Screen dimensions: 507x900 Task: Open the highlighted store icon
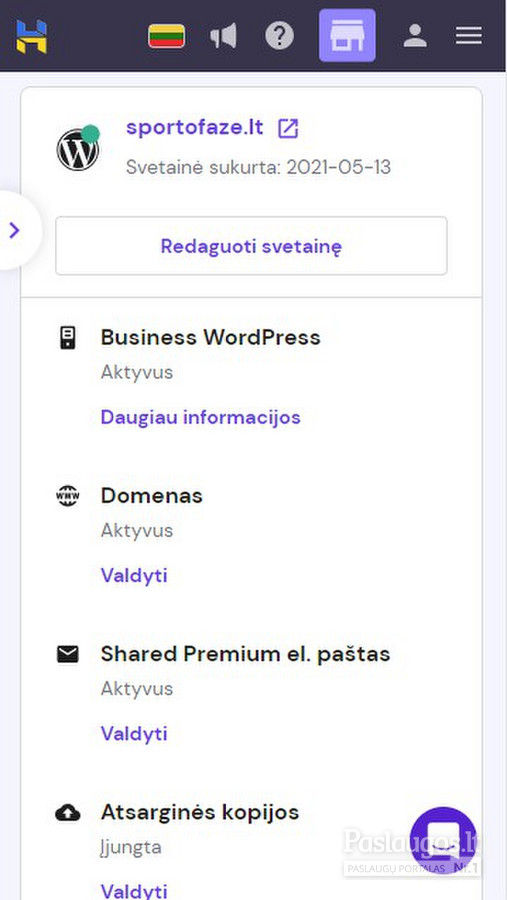pos(347,35)
